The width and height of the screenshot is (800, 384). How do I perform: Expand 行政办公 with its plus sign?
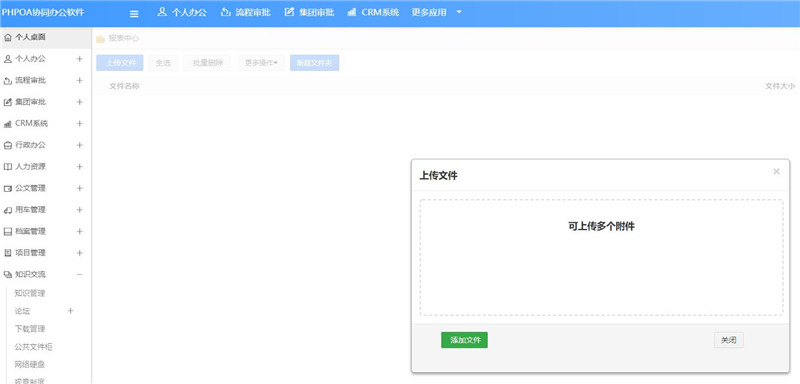pyautogui.click(x=80, y=145)
